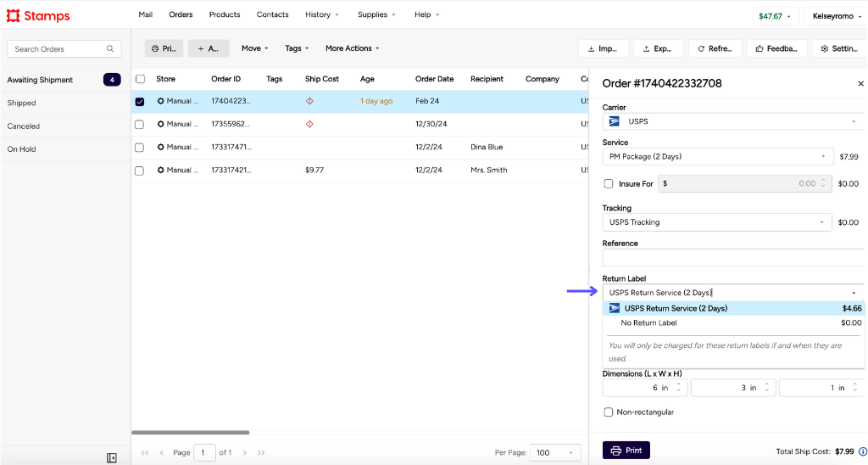This screenshot has width=868, height=465.
Task: Open the Supplies menu
Action: [x=376, y=14]
